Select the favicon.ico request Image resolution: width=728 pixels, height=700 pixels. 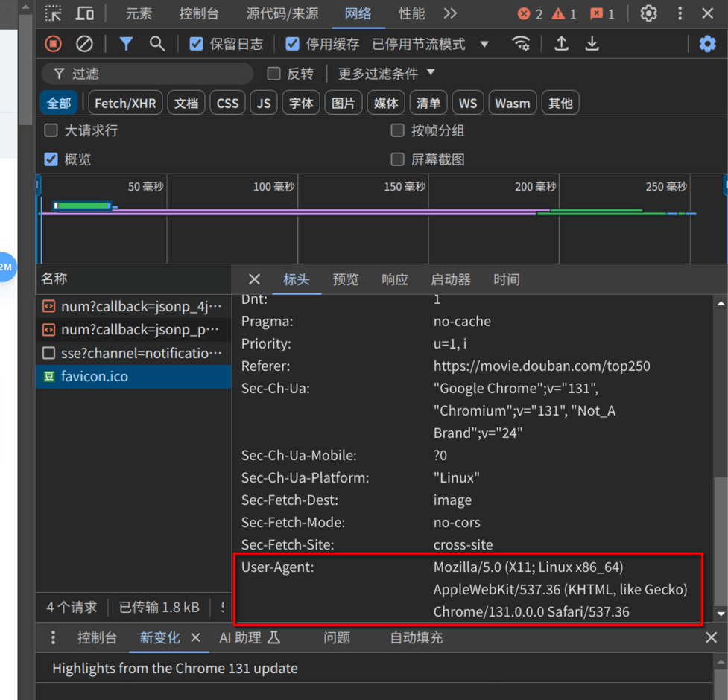point(95,376)
